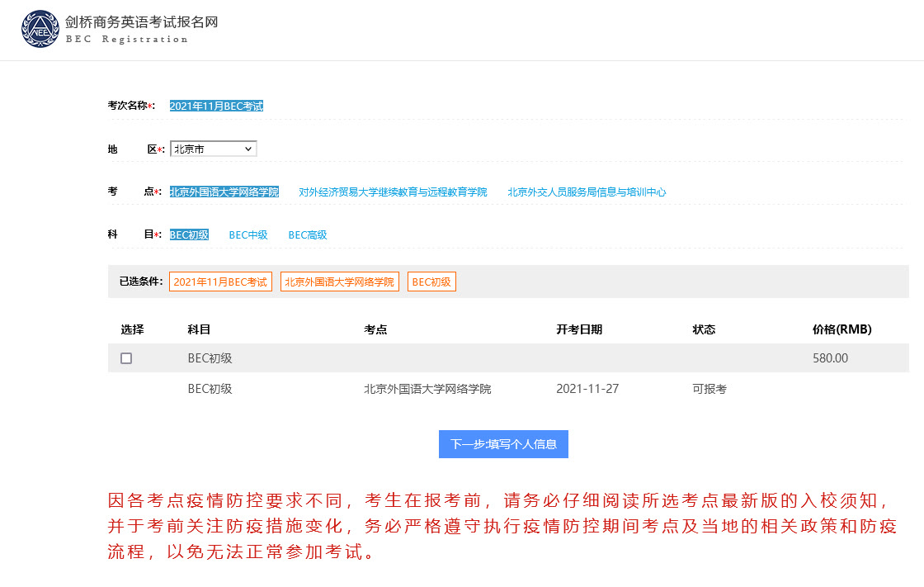
Task: Select 北京外交人员服务局信息与培训中心 exam site
Action: click(x=587, y=191)
